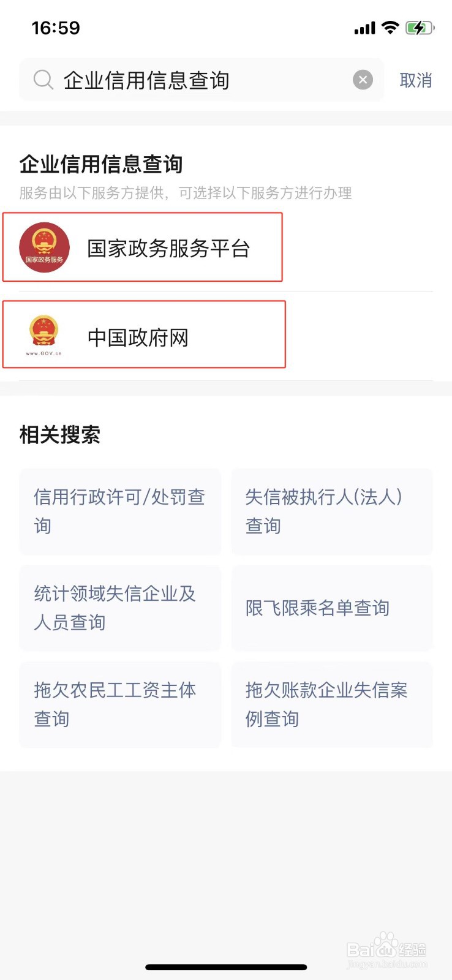Image resolution: width=452 pixels, height=980 pixels.
Task: Tap the 16:59 status bar clock
Action: pyautogui.click(x=56, y=28)
